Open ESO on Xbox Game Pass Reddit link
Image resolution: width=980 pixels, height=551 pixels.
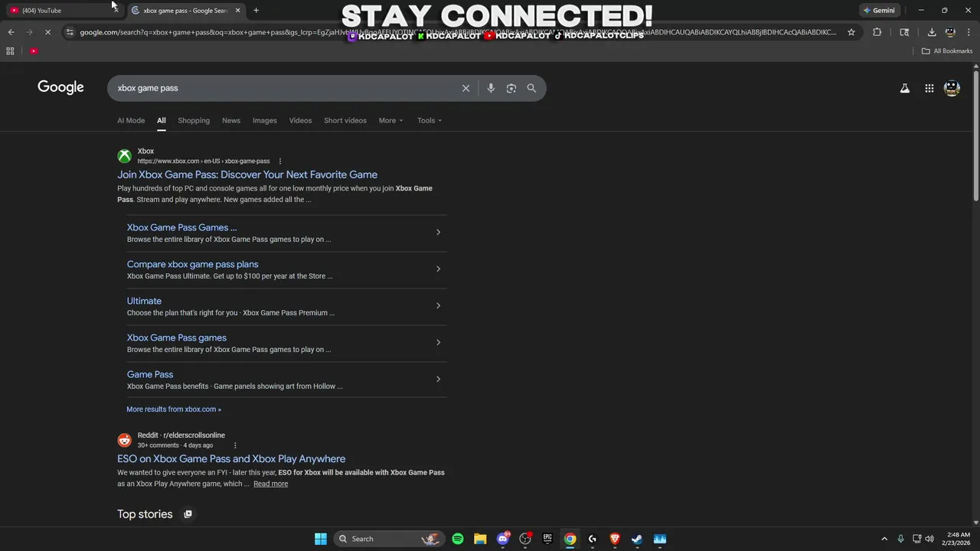pos(231,458)
